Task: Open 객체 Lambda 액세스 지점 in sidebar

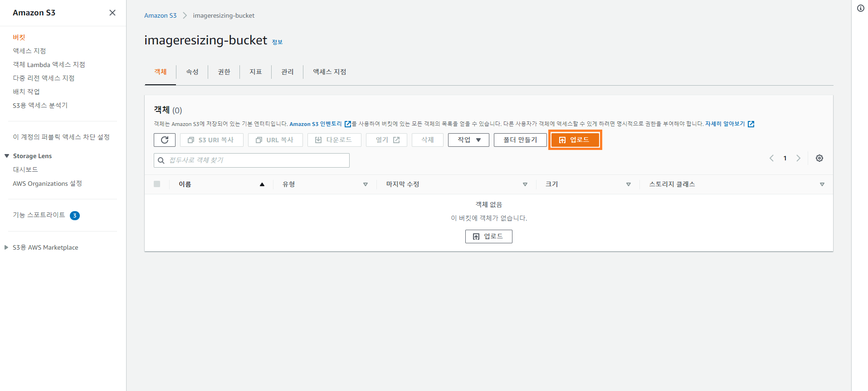Action: (49, 64)
